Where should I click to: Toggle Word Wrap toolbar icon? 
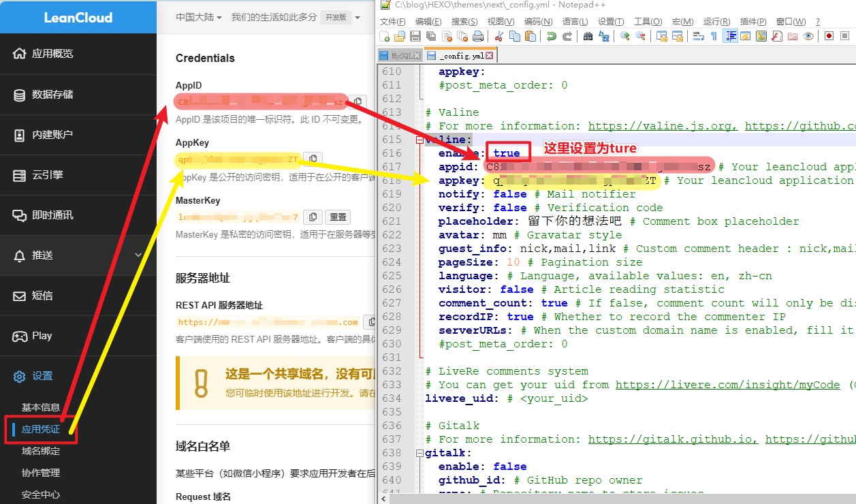pos(699,35)
